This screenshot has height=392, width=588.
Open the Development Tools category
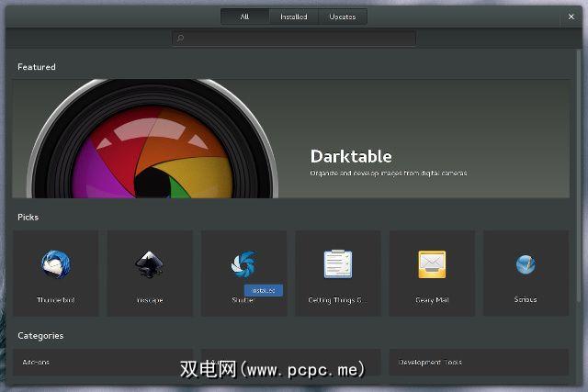click(x=479, y=363)
